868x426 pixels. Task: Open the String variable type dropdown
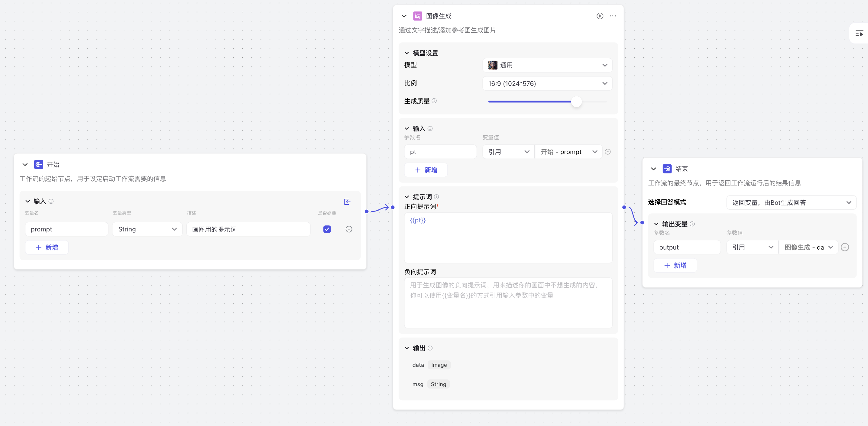point(147,229)
